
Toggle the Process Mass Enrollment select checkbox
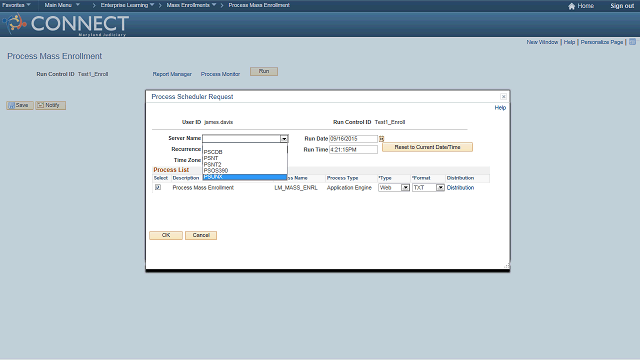pyautogui.click(x=158, y=187)
